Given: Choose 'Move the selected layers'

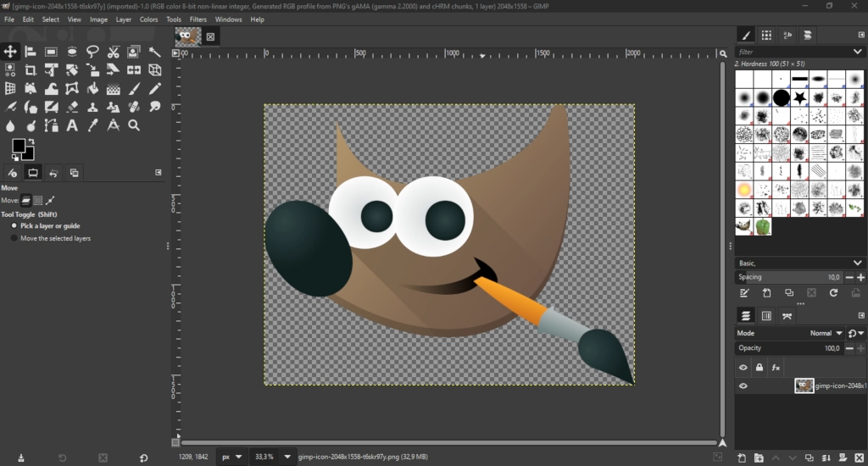Looking at the screenshot, I should coord(51,239).
